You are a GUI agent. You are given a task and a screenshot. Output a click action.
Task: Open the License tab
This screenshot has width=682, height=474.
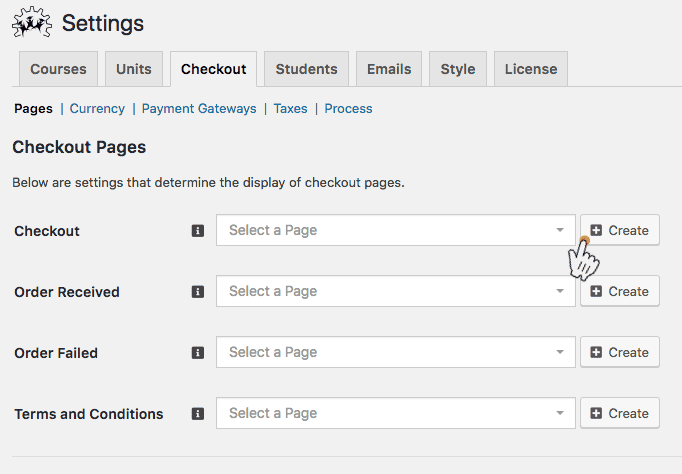click(x=531, y=69)
